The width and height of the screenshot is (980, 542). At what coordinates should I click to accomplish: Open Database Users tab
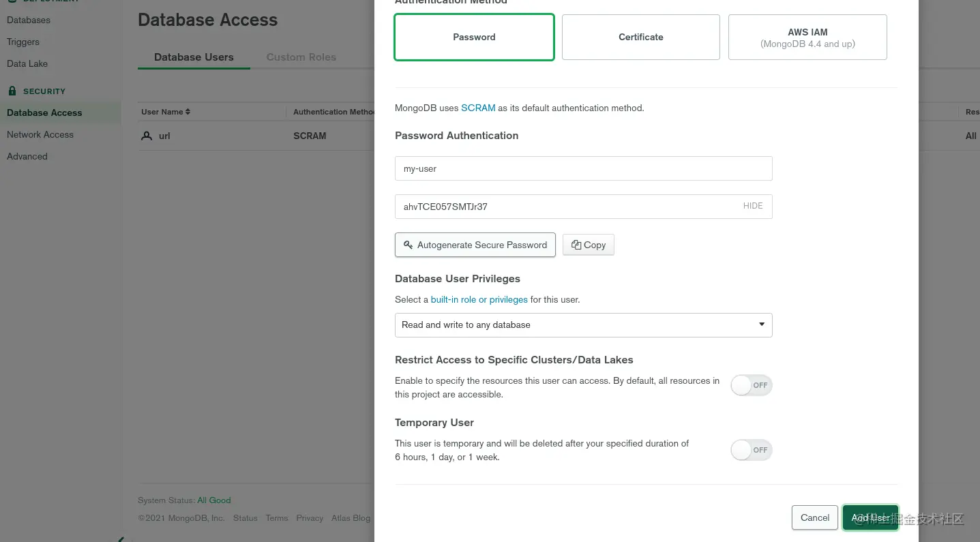(x=194, y=57)
